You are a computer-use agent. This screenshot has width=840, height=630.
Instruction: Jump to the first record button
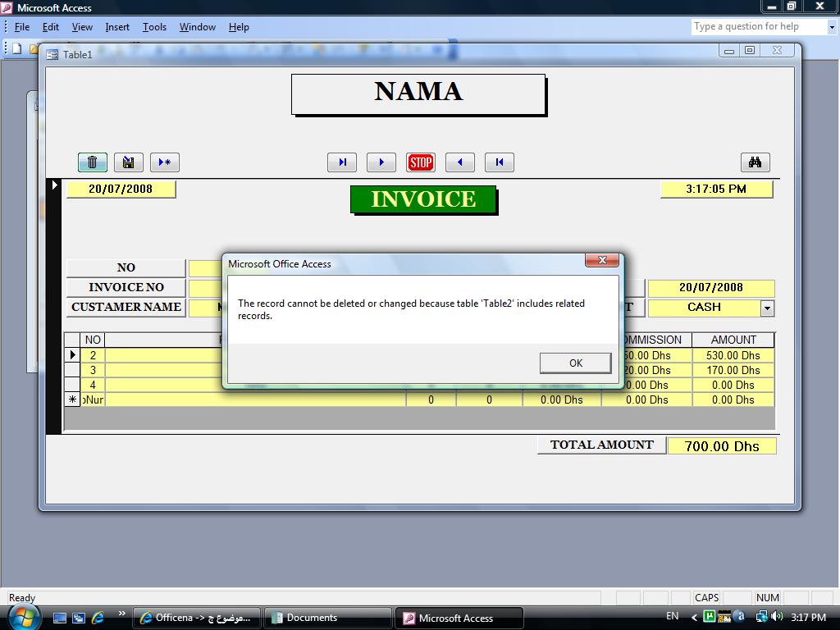[500, 162]
